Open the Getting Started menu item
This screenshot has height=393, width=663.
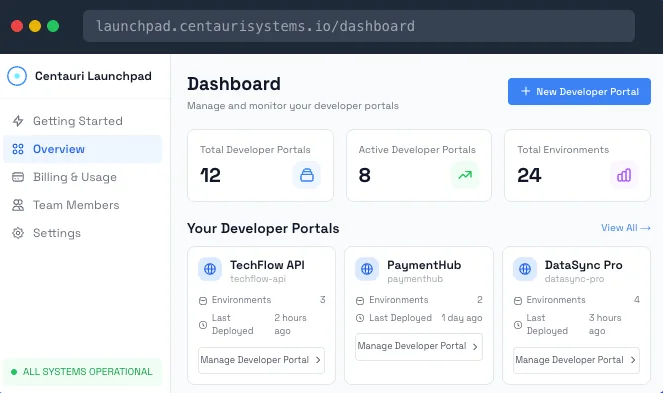pos(82,121)
